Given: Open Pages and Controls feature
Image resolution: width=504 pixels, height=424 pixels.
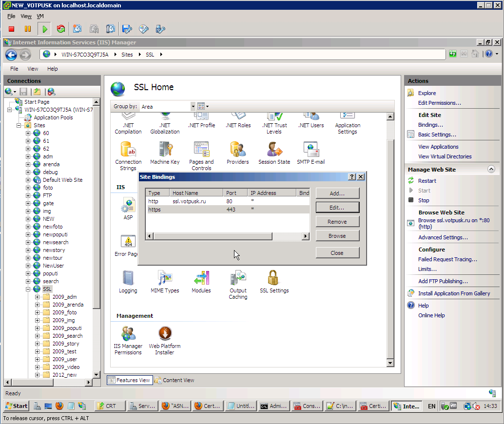Looking at the screenshot, I should pyautogui.click(x=201, y=156).
